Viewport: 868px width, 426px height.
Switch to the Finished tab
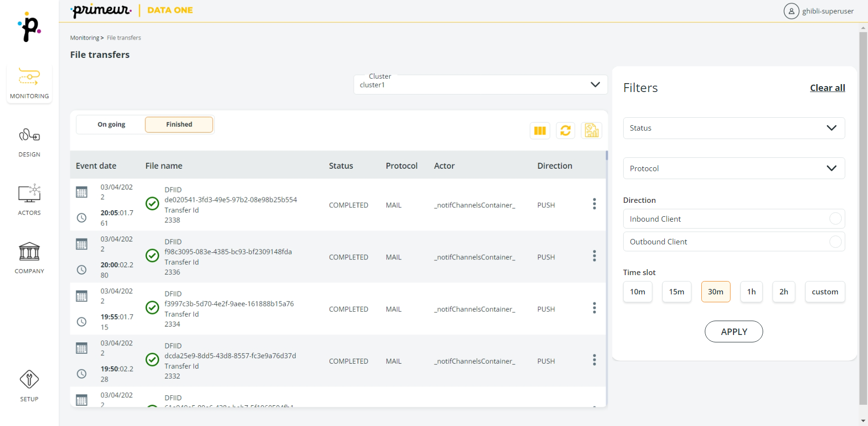[x=179, y=125]
